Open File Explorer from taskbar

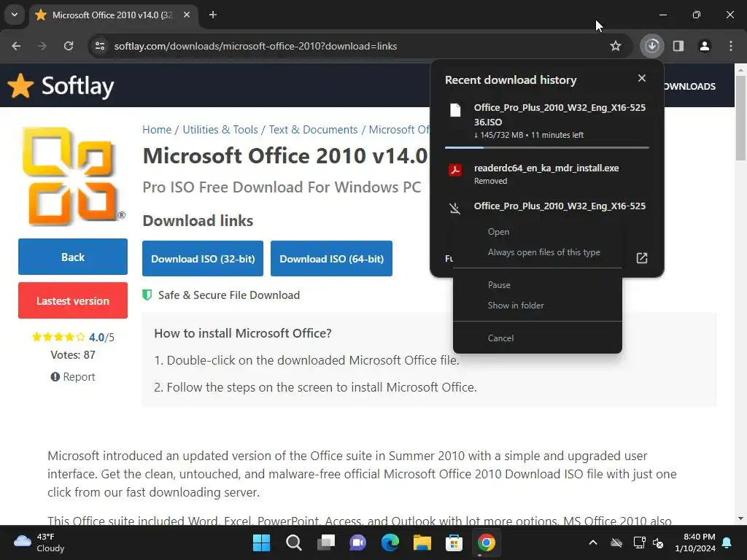point(422,542)
